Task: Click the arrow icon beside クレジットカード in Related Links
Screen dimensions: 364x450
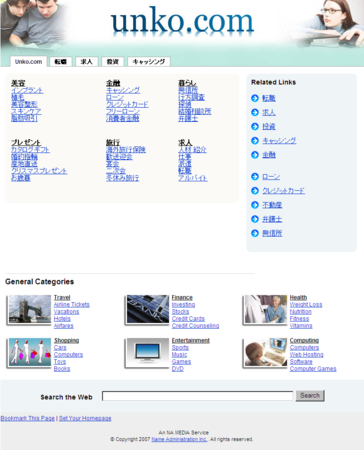Action: (255, 191)
